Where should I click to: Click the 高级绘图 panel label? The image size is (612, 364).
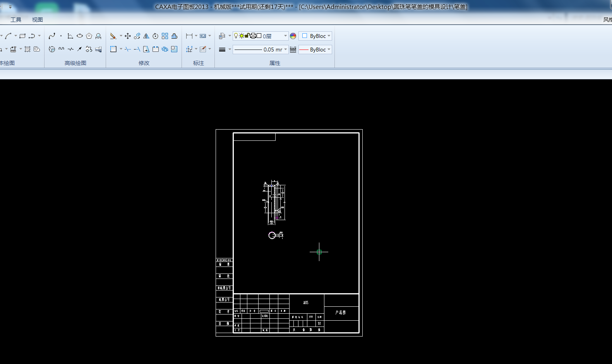[75, 63]
